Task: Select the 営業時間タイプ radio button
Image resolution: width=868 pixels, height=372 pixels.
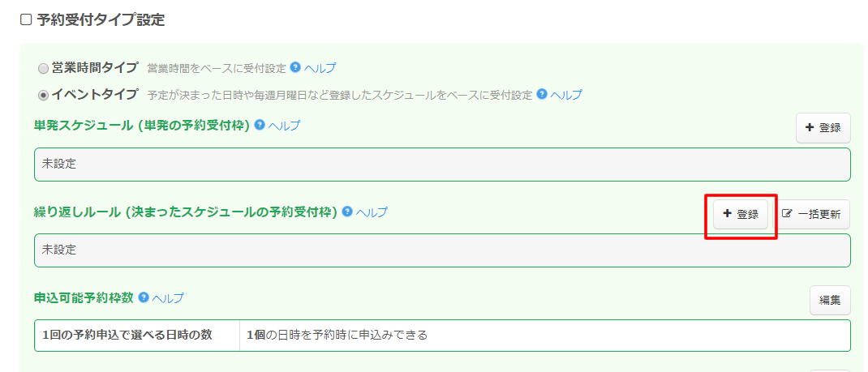Action: click(x=43, y=69)
